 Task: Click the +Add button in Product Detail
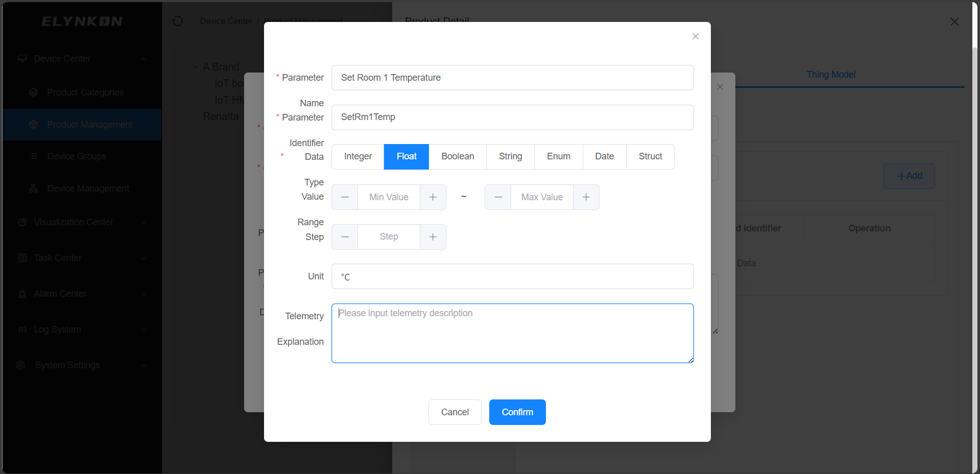(x=909, y=176)
